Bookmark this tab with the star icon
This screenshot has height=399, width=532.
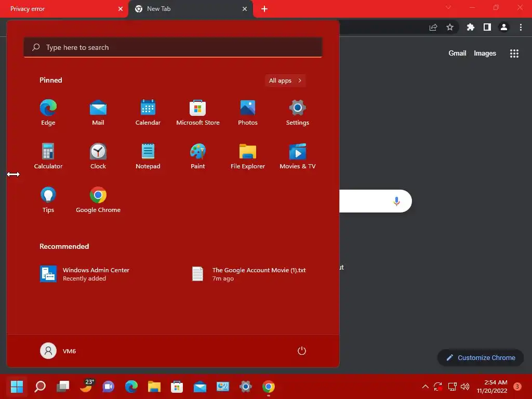[450, 27]
